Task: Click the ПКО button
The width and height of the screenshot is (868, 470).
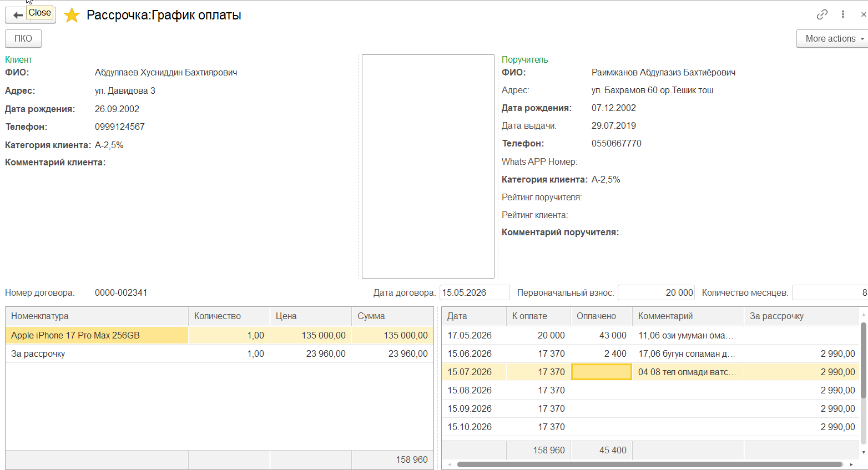Action: 23,38
